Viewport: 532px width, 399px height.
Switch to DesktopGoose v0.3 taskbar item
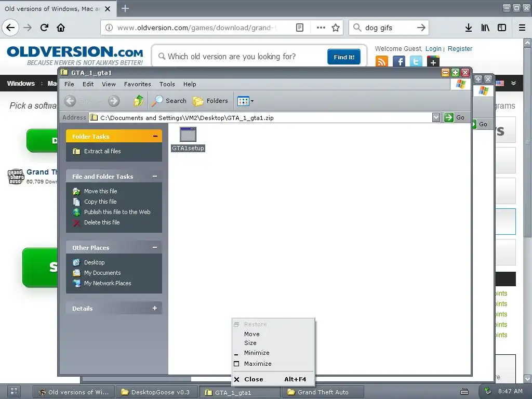[157, 392]
